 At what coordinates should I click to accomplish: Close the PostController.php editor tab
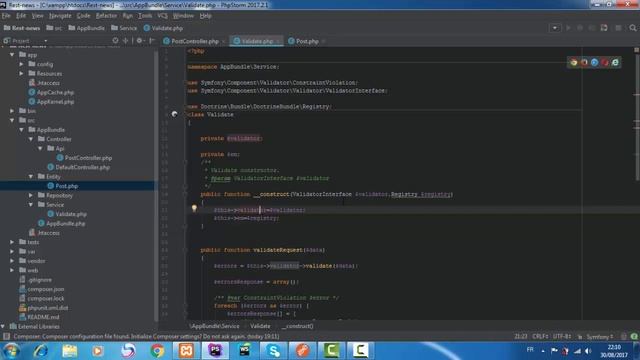(223, 41)
